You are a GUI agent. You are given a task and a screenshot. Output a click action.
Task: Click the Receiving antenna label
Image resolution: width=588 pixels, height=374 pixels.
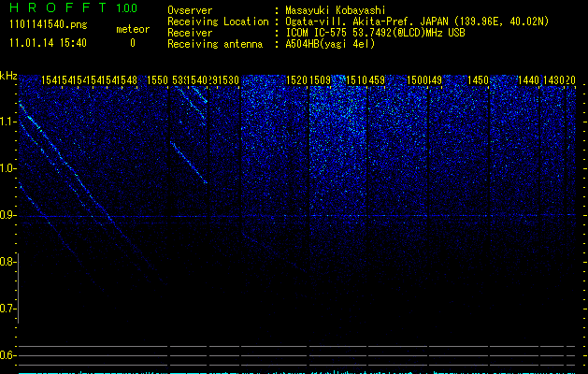[215, 44]
